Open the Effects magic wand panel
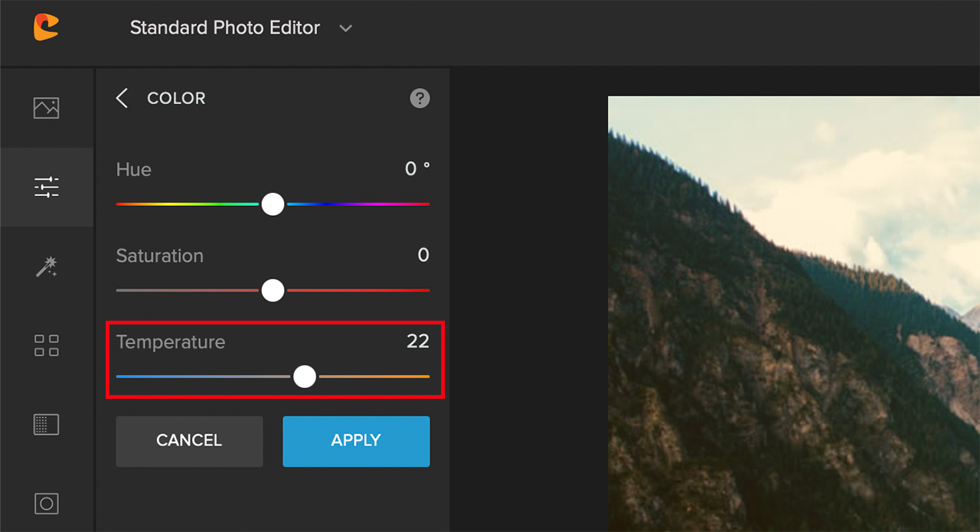The width and height of the screenshot is (980, 532). pos(46,266)
